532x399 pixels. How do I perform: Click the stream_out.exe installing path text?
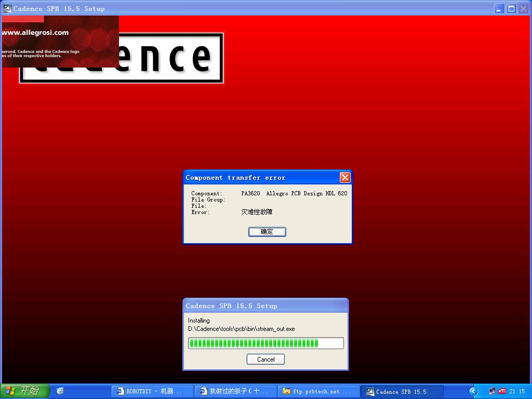(x=241, y=329)
